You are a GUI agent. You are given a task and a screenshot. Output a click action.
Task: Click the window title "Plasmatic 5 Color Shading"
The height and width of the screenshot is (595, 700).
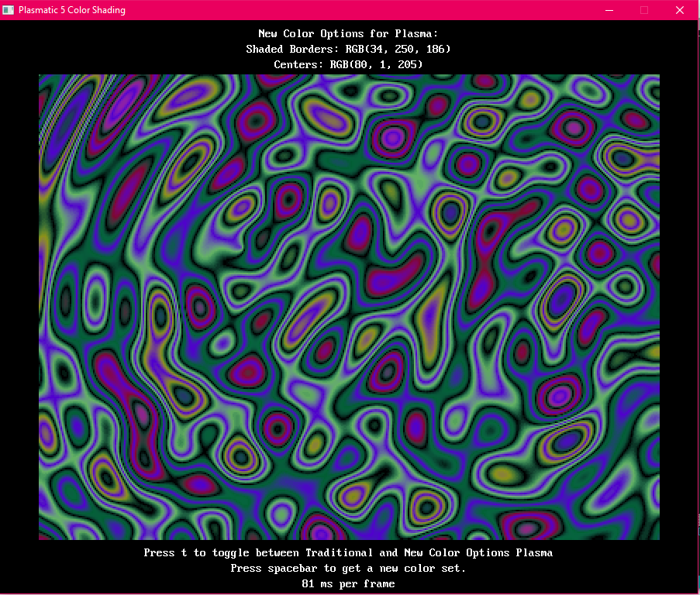[x=72, y=10]
